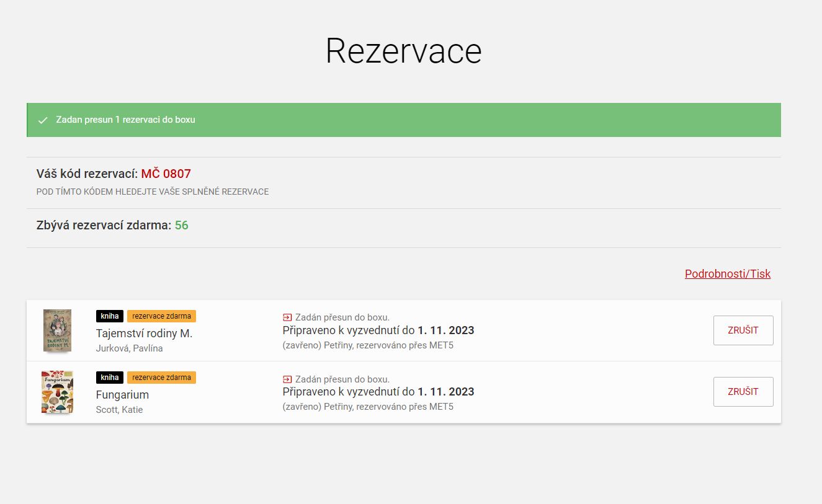Click the 'kniha' badge on Tajemství rodiny M.

(110, 316)
